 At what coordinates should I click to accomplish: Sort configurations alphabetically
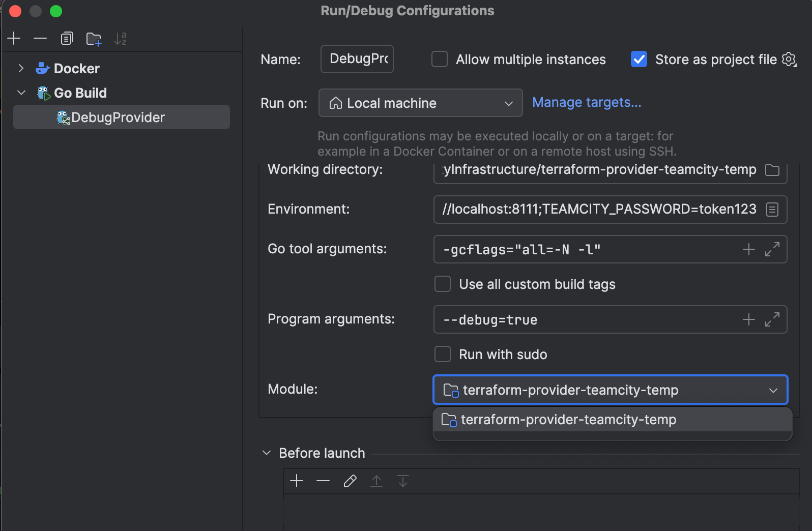tap(121, 39)
